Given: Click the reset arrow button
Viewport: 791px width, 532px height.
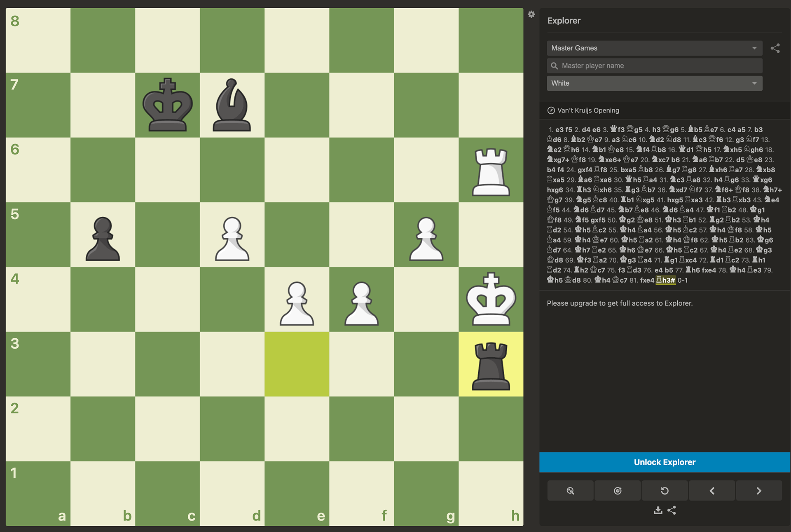Looking at the screenshot, I should pyautogui.click(x=665, y=491).
